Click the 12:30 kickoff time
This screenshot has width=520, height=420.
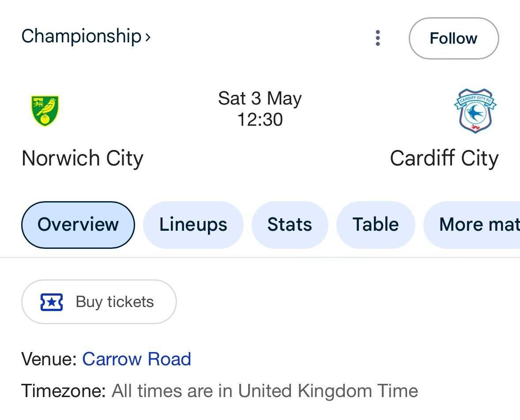pyautogui.click(x=260, y=120)
